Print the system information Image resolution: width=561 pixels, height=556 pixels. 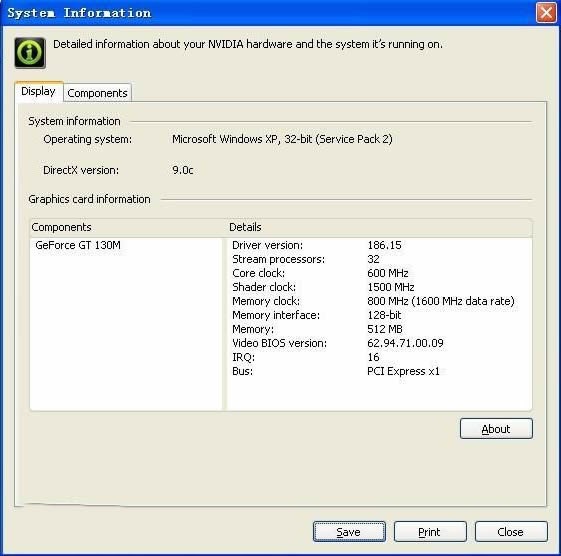(x=430, y=532)
